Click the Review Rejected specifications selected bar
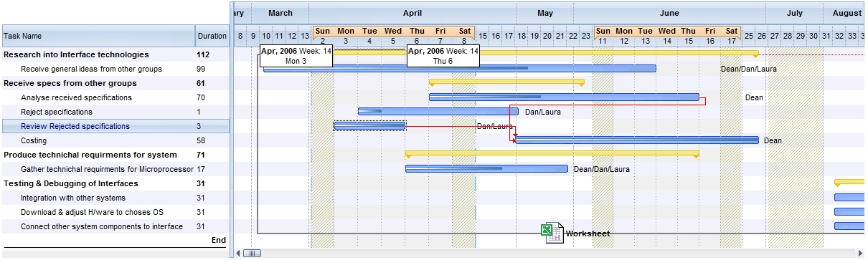The height and width of the screenshot is (260, 868). point(369,126)
